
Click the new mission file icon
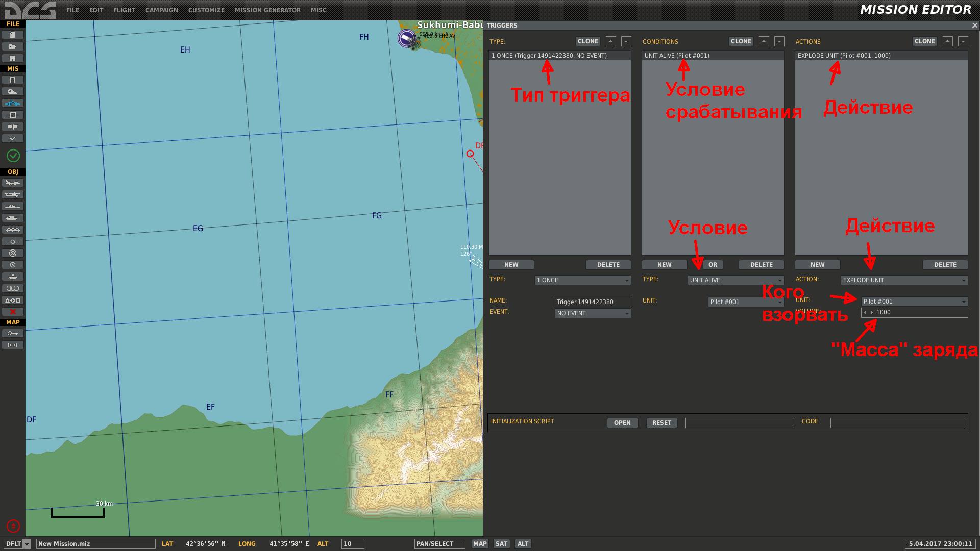pos(13,35)
